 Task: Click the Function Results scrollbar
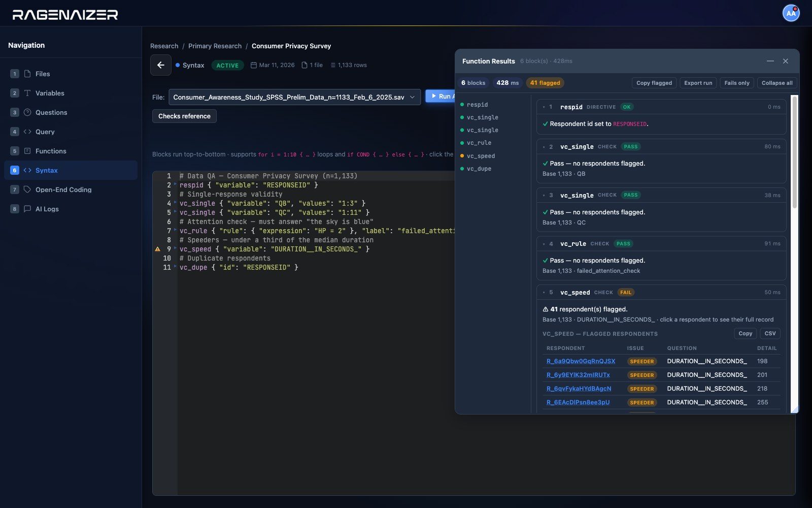[794, 152]
